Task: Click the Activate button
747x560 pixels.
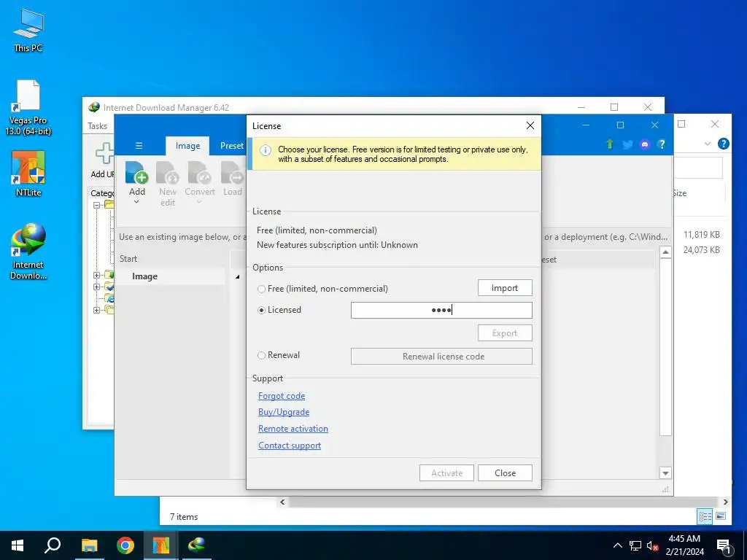Action: click(x=447, y=472)
